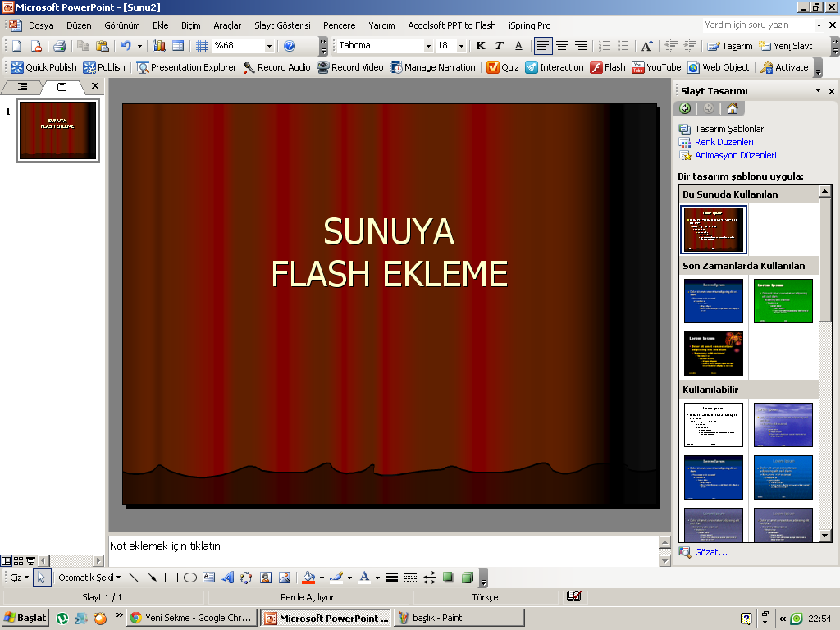The height and width of the screenshot is (630, 840).
Task: Select the Arrow line drawing tool
Action: click(x=153, y=577)
